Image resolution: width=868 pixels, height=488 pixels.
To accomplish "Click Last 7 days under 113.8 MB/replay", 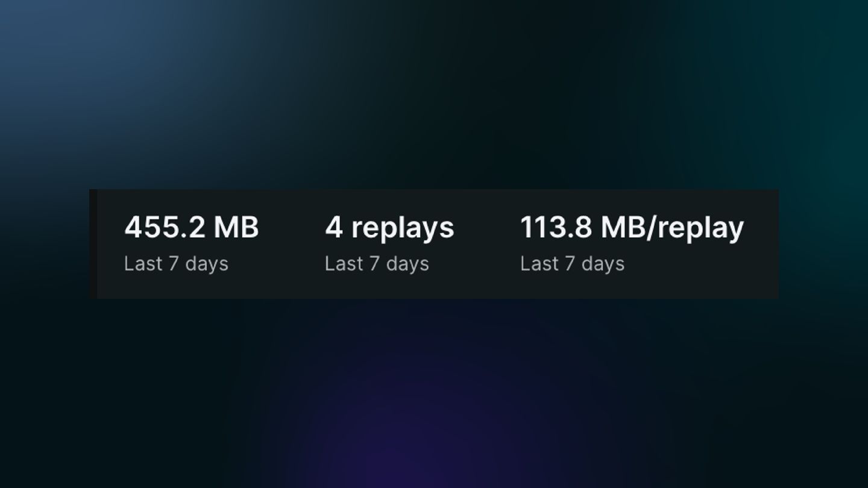I will coord(572,264).
